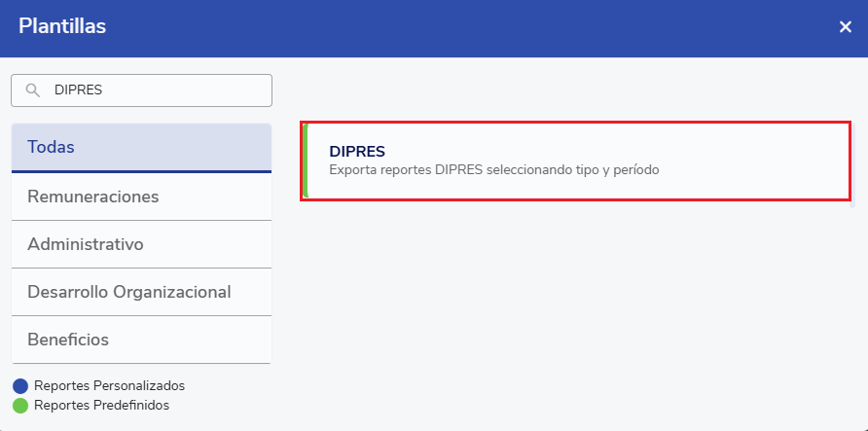Click the green stripe on the DIPRES card
Viewport: 868px width, 431px height.
pyautogui.click(x=306, y=162)
